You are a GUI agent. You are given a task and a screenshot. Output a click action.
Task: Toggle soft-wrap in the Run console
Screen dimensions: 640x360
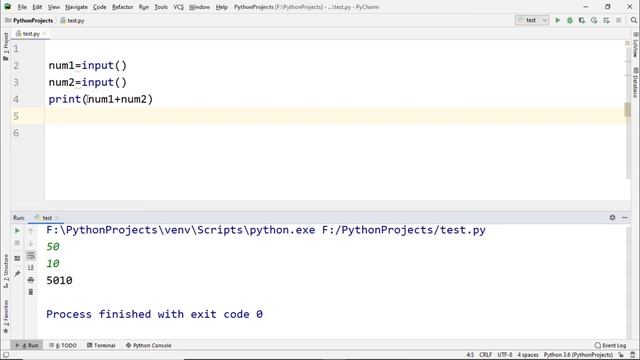31,256
